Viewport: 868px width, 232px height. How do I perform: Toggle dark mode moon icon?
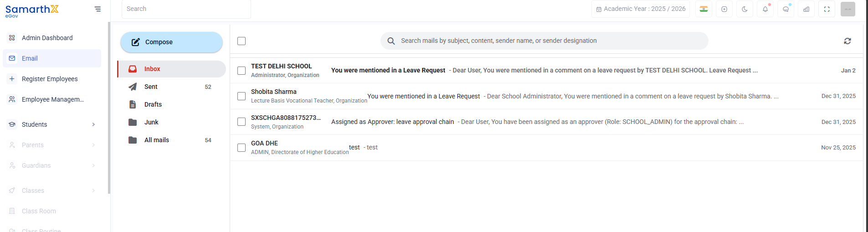(745, 9)
